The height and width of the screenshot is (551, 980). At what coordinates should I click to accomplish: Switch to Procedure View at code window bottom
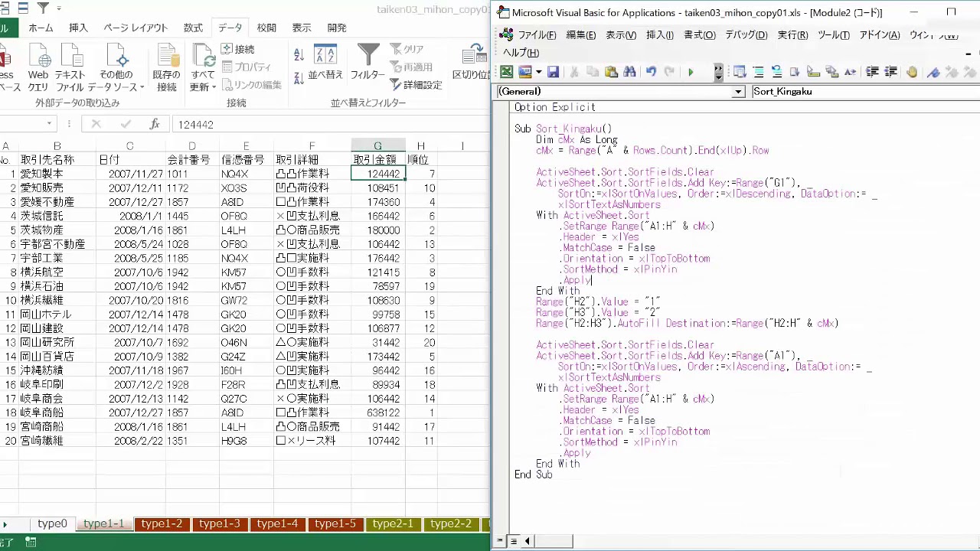[500, 541]
